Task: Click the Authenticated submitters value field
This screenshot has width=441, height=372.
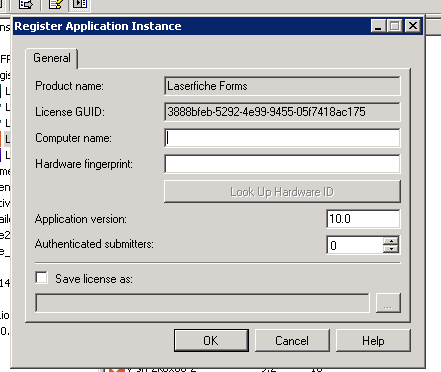Action: (355, 245)
